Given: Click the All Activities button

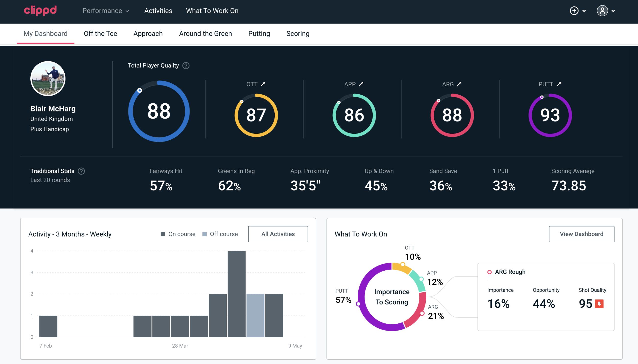Looking at the screenshot, I should point(278,234).
